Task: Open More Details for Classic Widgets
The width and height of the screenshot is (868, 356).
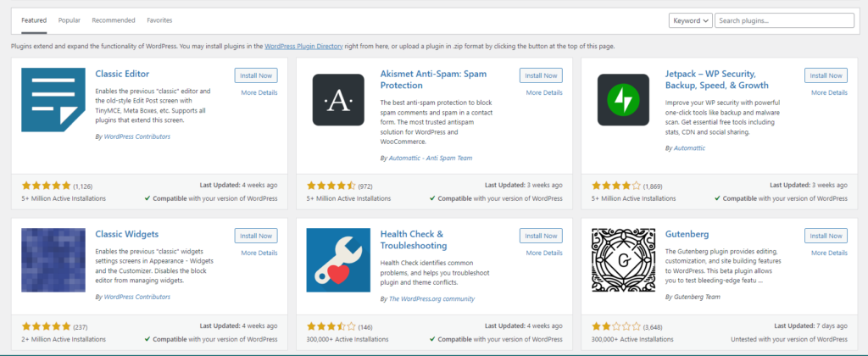Action: (259, 253)
